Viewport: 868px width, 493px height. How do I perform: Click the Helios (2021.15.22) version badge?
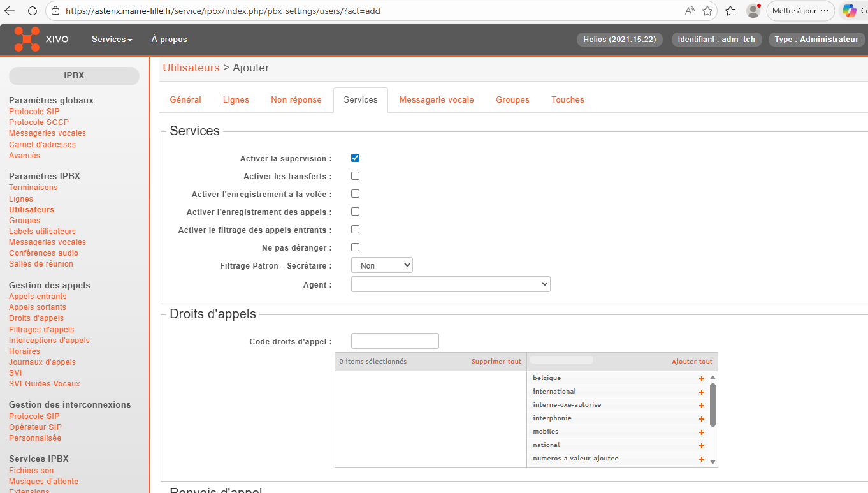coord(619,40)
